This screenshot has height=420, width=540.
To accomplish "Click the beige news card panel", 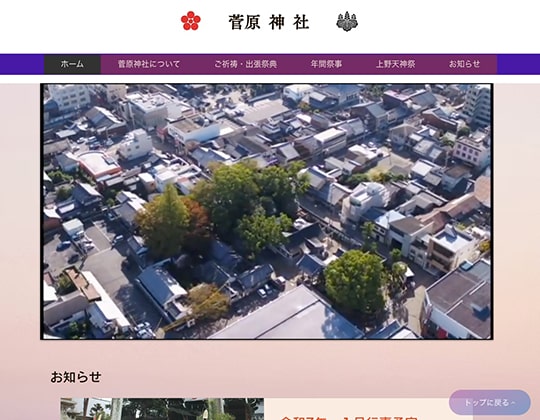I will [368, 409].
